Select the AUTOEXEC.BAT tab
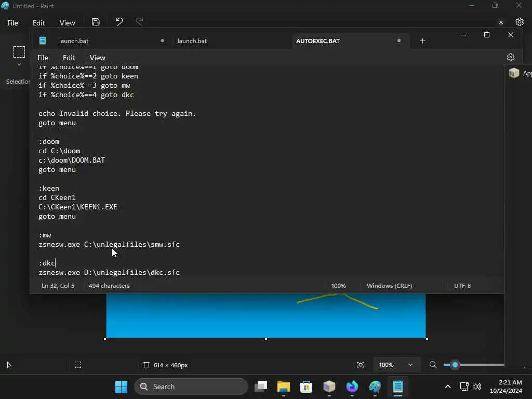This screenshot has width=532, height=399. [x=317, y=41]
